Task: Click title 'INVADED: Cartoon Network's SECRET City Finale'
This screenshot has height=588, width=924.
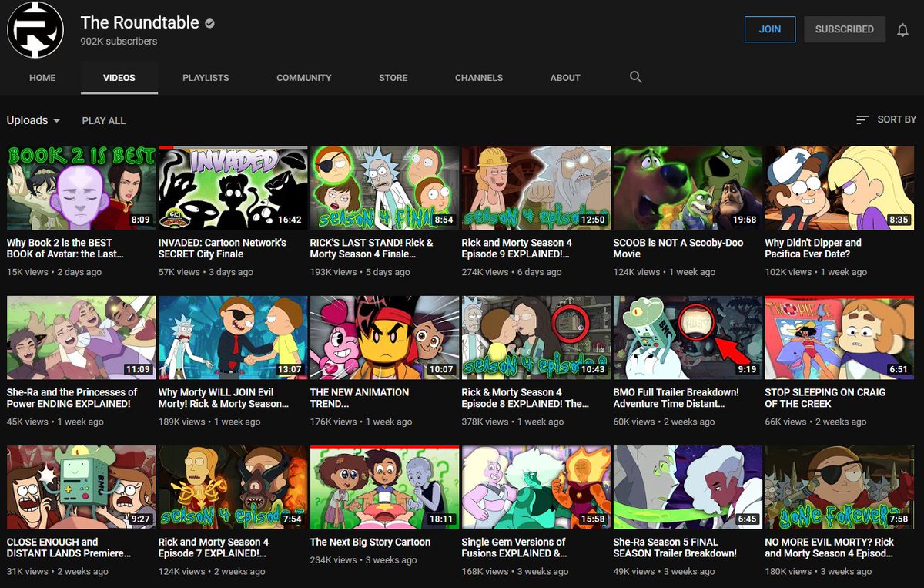Action: [x=223, y=248]
